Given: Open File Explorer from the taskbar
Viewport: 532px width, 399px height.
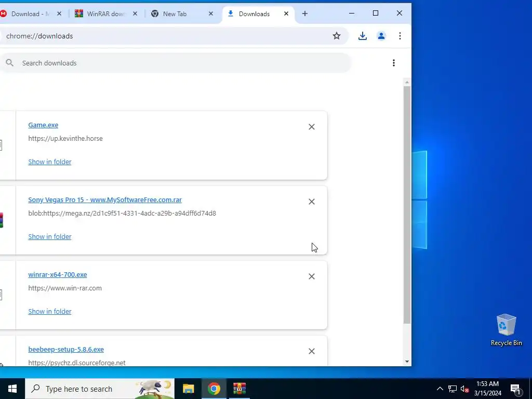Looking at the screenshot, I should pyautogui.click(x=188, y=389).
